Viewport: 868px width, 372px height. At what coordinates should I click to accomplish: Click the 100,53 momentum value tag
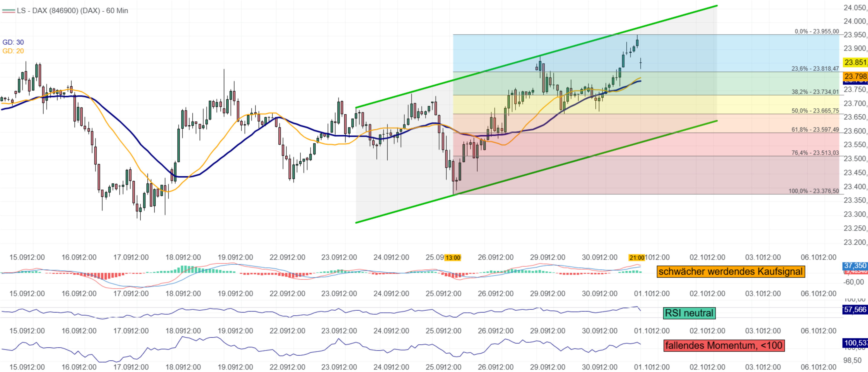coord(855,343)
